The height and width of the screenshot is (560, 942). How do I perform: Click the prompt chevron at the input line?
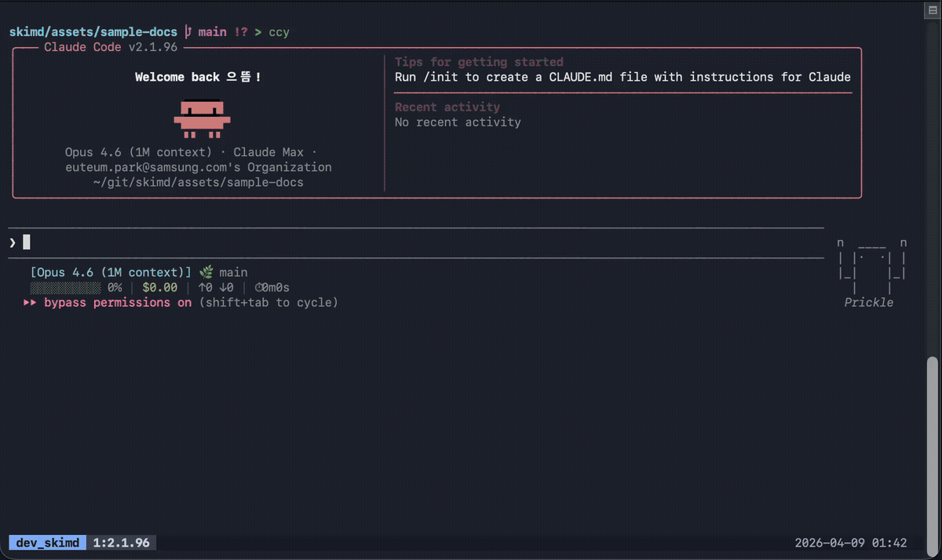coord(13,242)
